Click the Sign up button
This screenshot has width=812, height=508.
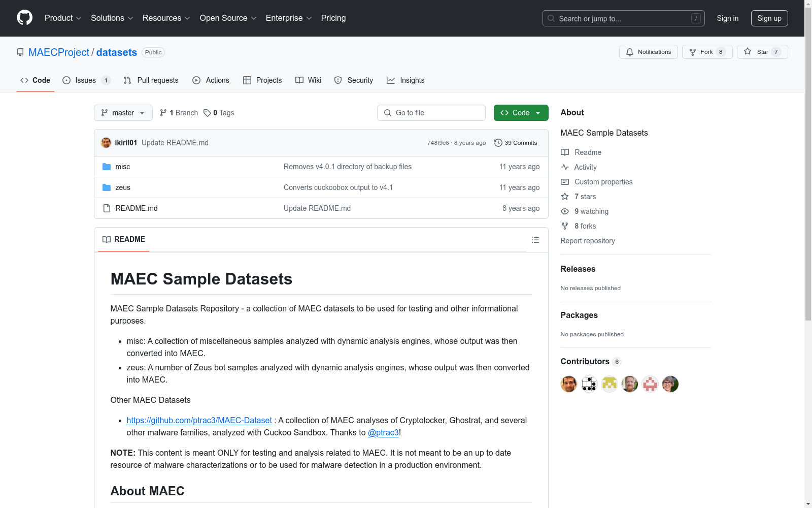coord(769,18)
